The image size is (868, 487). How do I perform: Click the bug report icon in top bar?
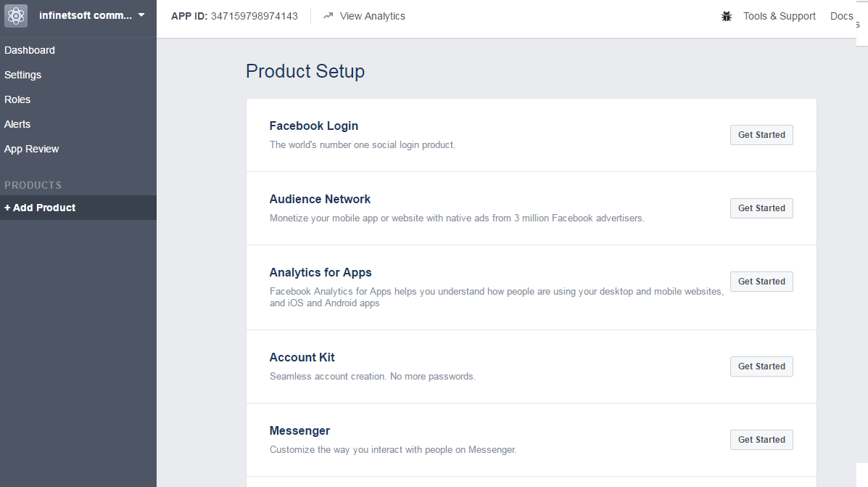[x=727, y=15]
